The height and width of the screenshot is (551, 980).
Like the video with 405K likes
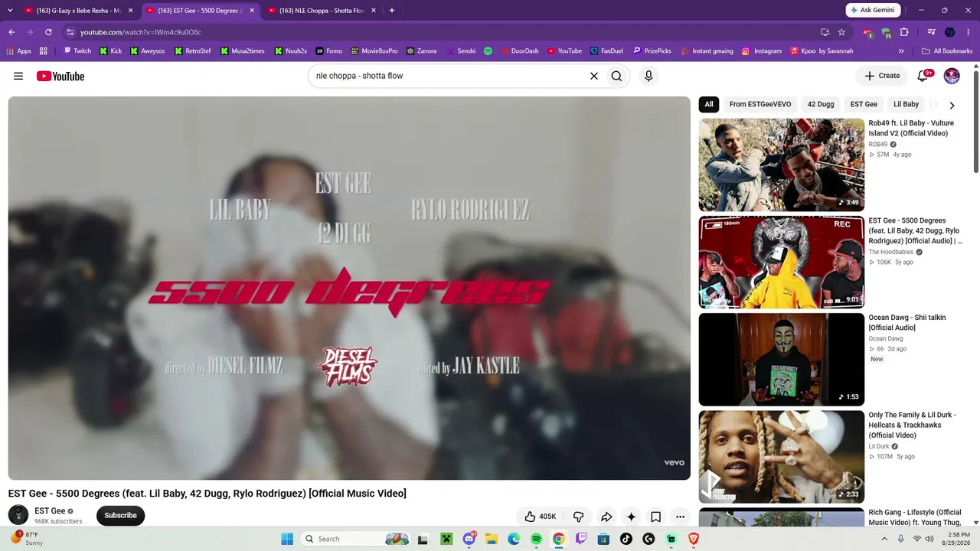pyautogui.click(x=540, y=517)
